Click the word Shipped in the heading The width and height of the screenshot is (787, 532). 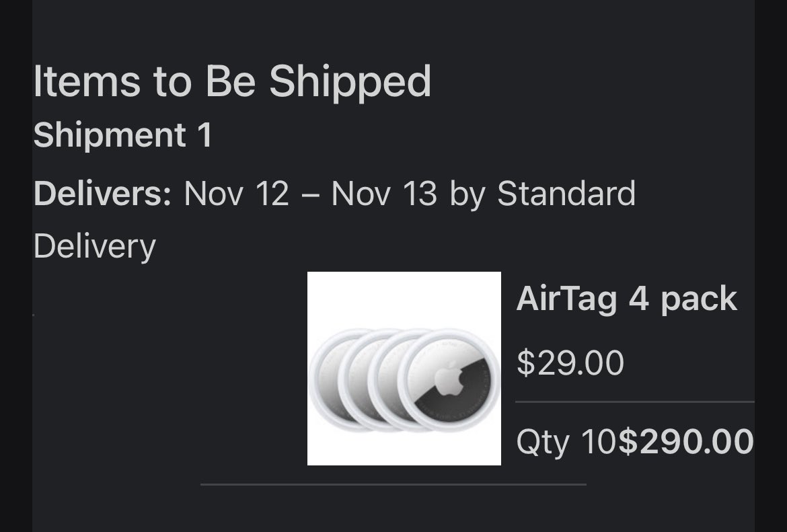tap(350, 81)
